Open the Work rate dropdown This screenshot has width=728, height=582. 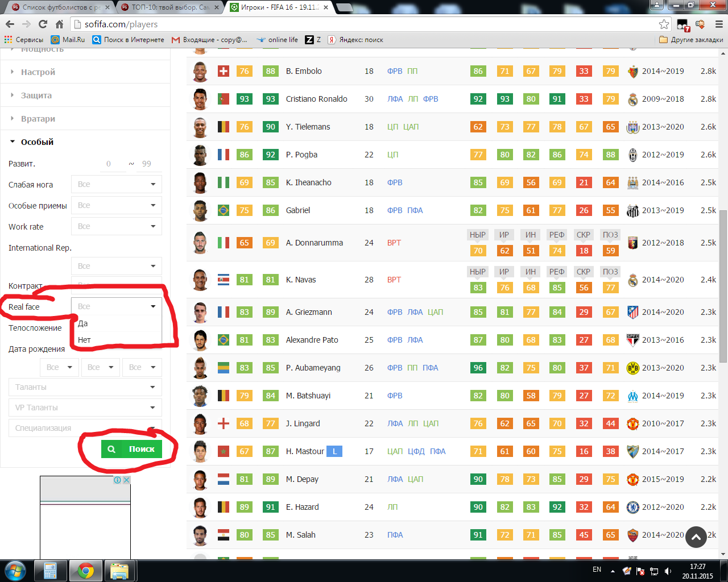coord(117,226)
